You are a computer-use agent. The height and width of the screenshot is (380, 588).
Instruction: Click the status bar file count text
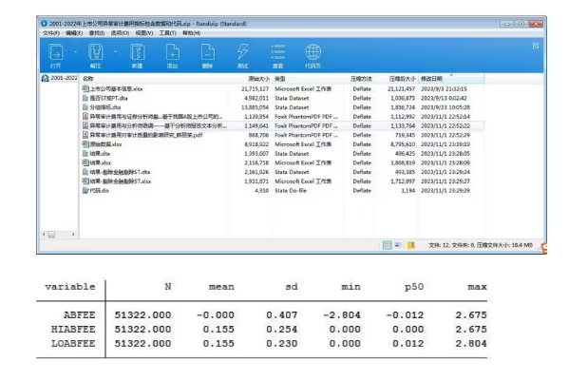pyautogui.click(x=481, y=245)
